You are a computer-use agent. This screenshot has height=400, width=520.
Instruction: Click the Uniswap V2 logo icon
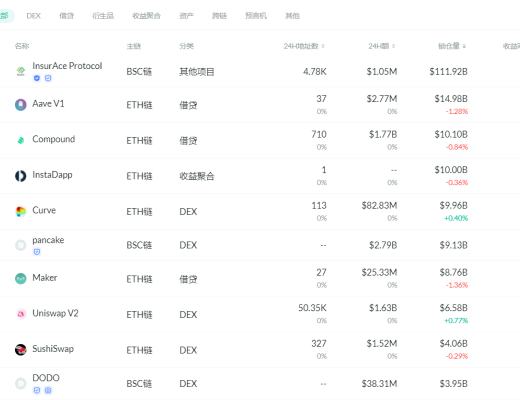click(x=21, y=314)
